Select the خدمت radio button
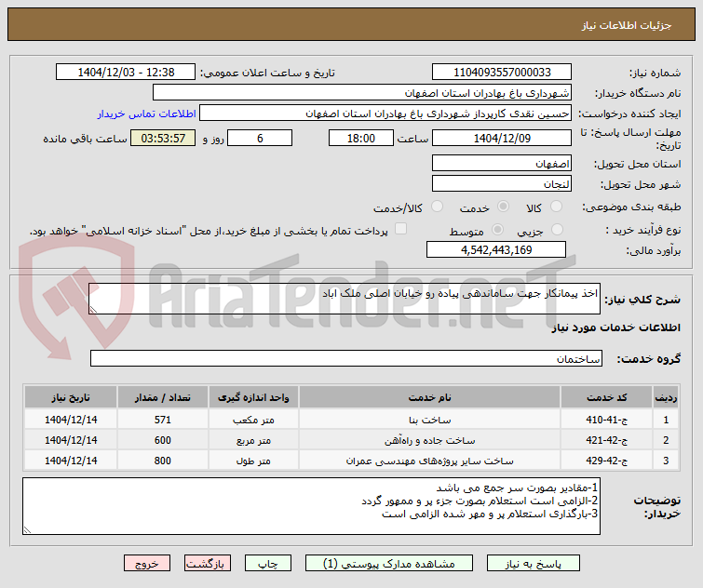703x588 pixels. [x=503, y=207]
